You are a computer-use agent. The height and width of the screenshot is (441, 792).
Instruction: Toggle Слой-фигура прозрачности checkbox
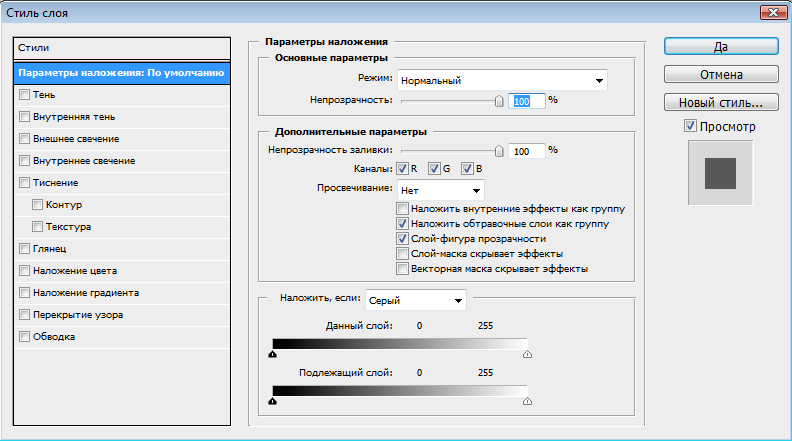tap(403, 238)
